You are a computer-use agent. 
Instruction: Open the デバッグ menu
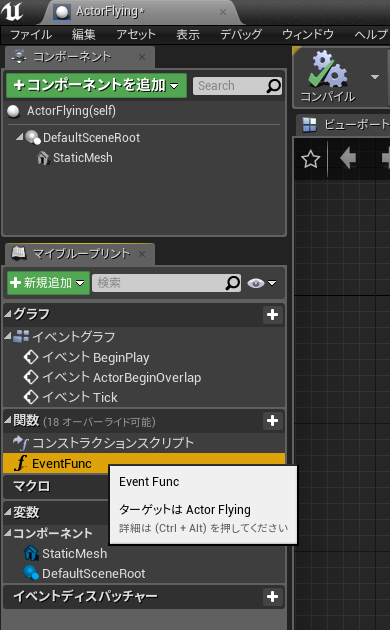241,35
